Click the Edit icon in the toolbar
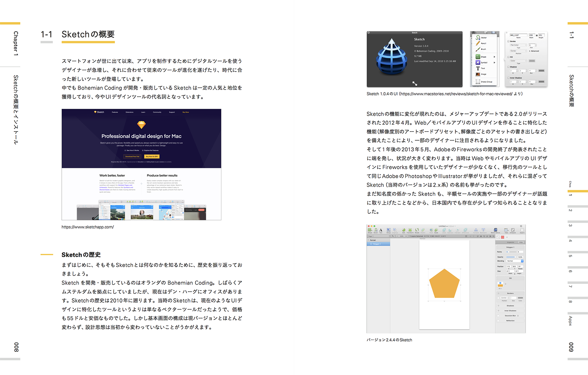Screen dimensions: 588x375 [404, 230]
